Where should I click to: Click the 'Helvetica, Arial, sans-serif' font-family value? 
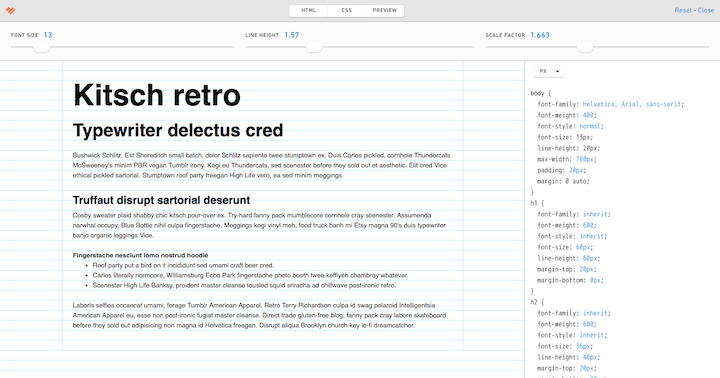[631, 104]
